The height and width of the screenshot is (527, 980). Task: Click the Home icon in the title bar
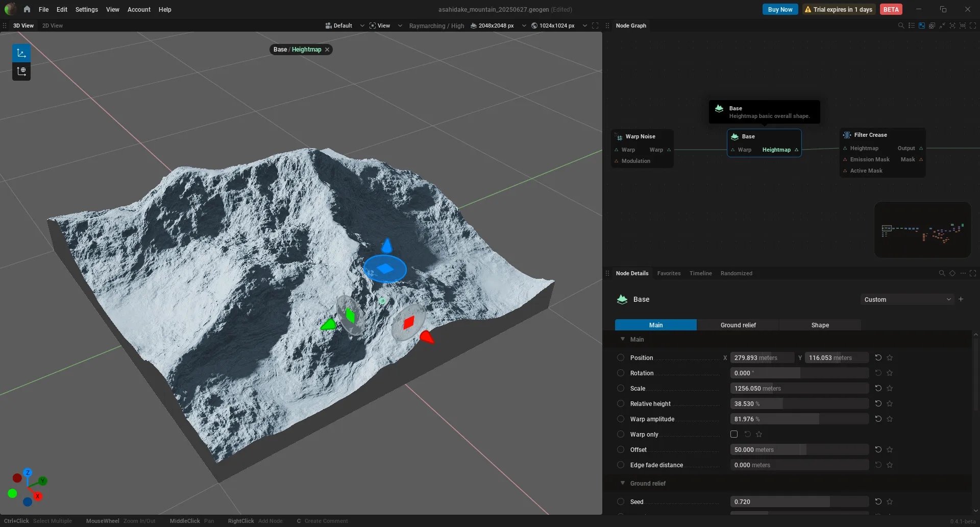point(27,9)
